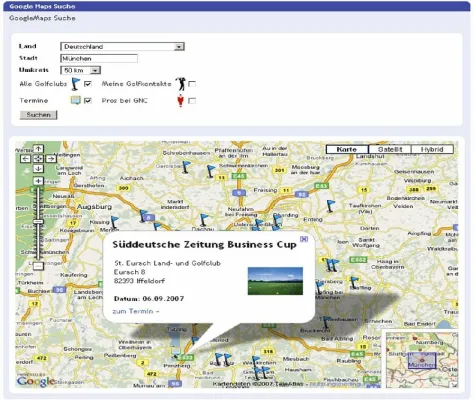This screenshot has height=400, width=474.
Task: Click the calendar icon beside Termine
Action: [x=76, y=100]
